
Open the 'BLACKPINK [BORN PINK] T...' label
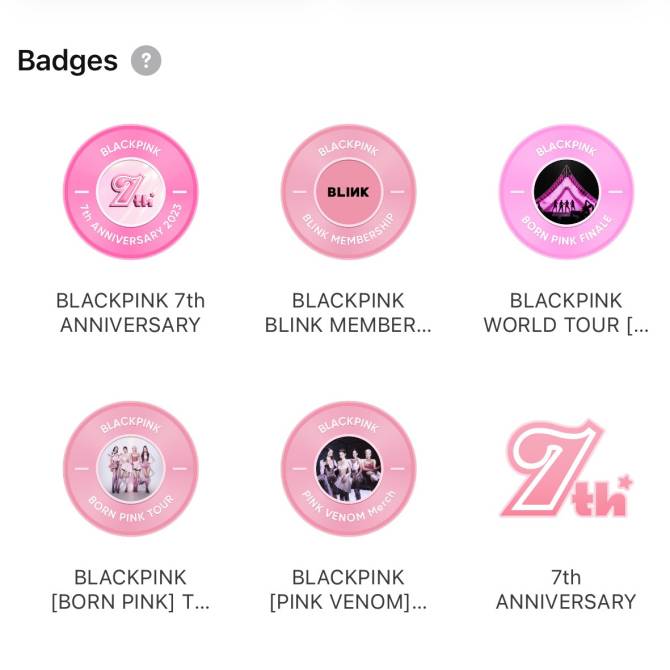pyautogui.click(x=131, y=589)
